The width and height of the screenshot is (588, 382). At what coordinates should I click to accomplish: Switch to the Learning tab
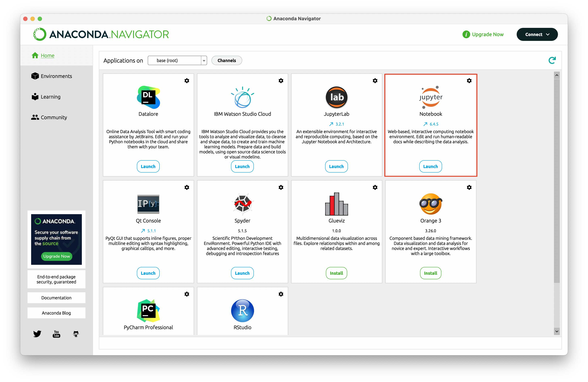click(x=50, y=97)
